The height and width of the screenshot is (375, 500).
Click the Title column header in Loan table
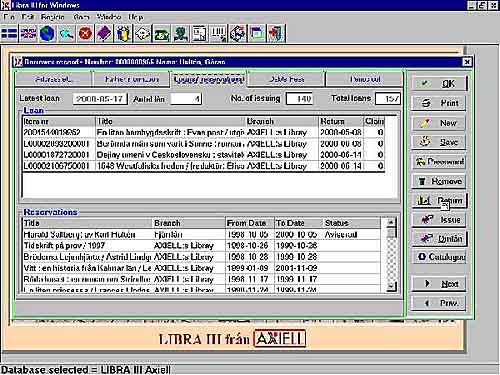[x=171, y=121]
